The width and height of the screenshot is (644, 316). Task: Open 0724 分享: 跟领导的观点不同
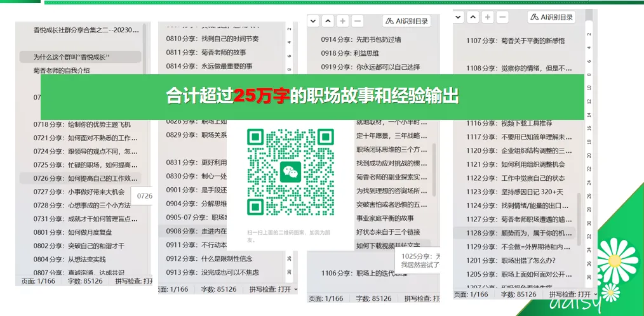point(86,151)
